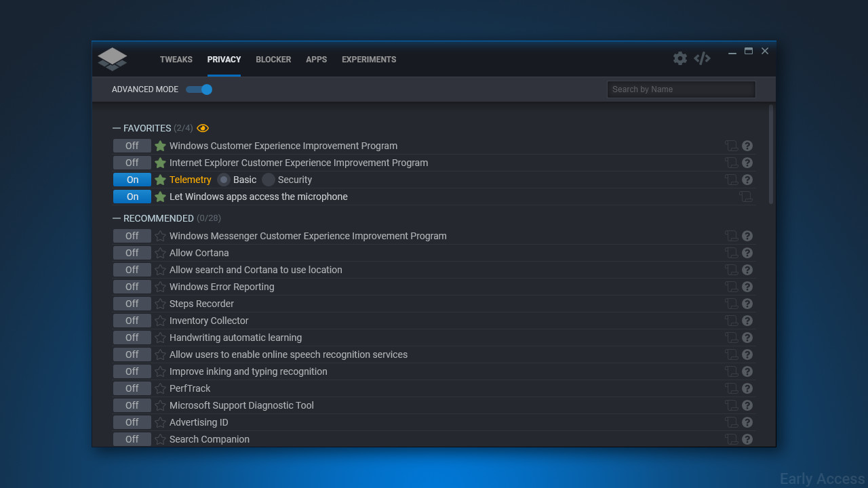Viewport: 868px width, 488px height.
Task: Click the vertical scrollbar thumb
Action: [x=771, y=154]
